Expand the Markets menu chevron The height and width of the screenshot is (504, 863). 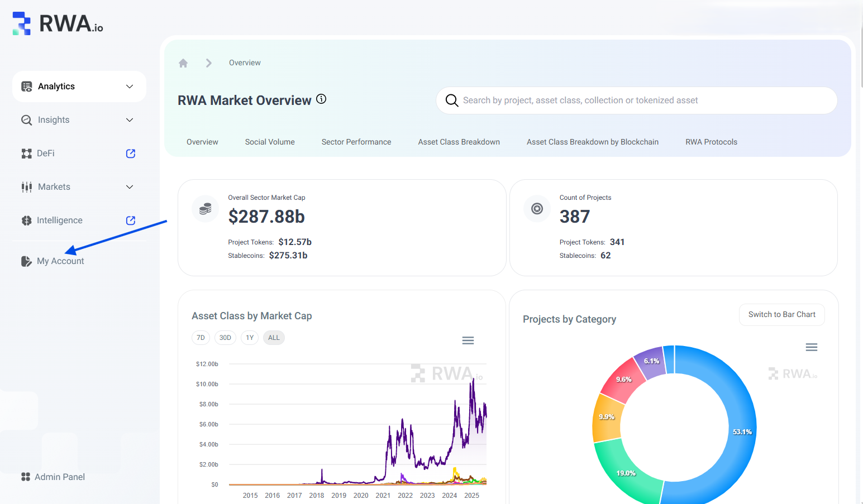[130, 187]
